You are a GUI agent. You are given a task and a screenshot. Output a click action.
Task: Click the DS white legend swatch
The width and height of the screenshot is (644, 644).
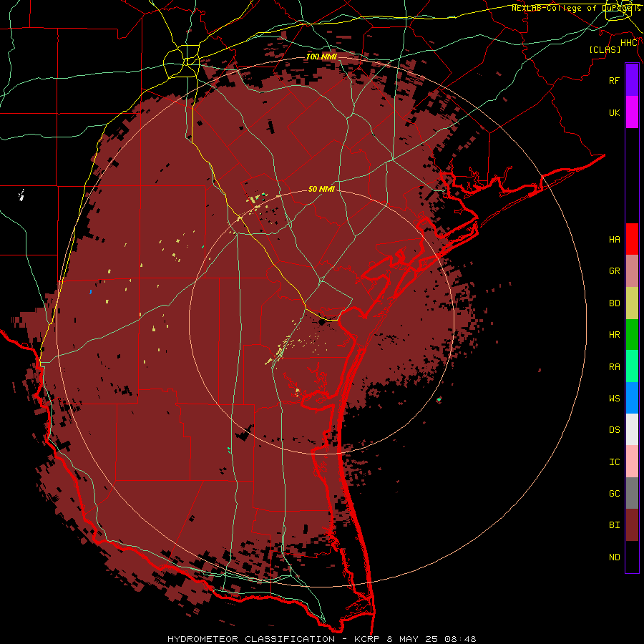[632, 429]
